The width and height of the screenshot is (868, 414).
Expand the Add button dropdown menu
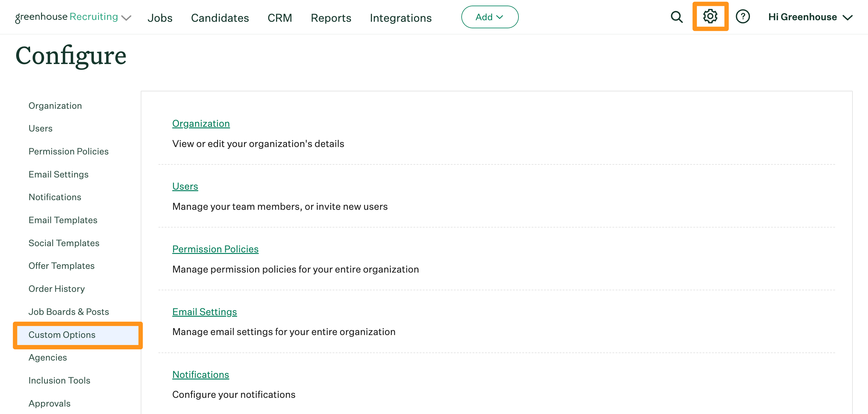[489, 17]
